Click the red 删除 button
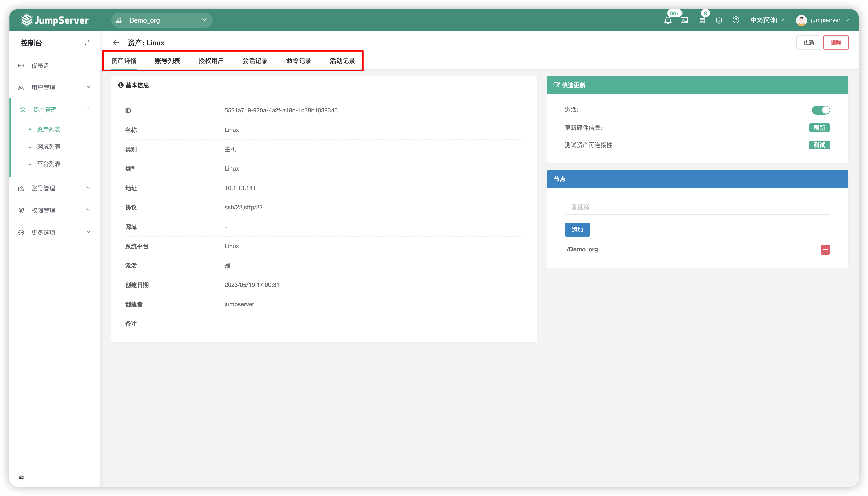Viewport: 868px width, 496px height. pyautogui.click(x=836, y=42)
